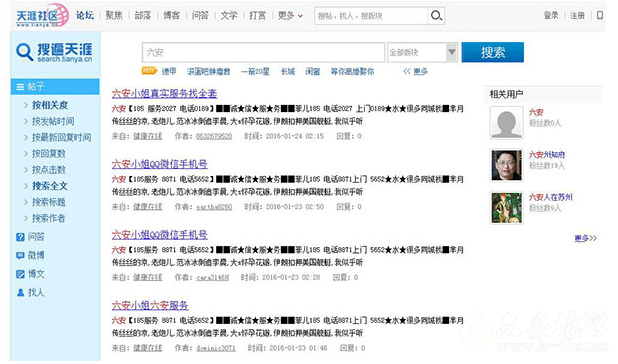
Task: Open the mobile phone icon at top right
Action: click(600, 15)
